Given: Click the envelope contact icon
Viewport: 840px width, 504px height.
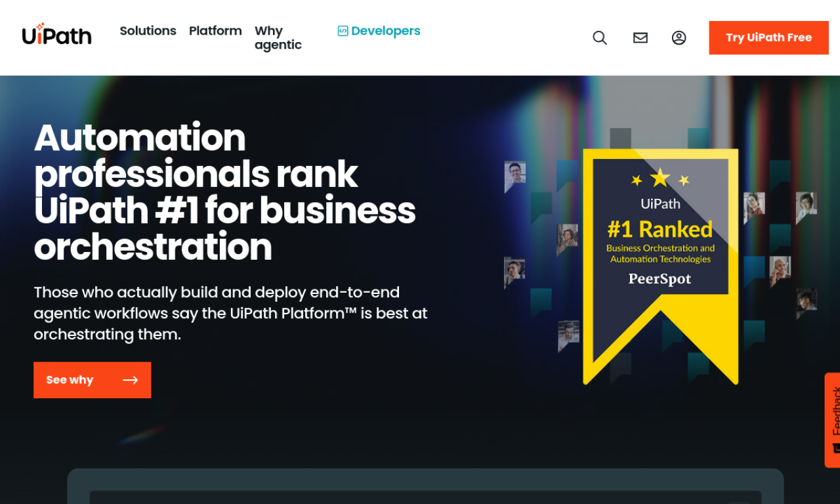Looking at the screenshot, I should click(x=640, y=38).
